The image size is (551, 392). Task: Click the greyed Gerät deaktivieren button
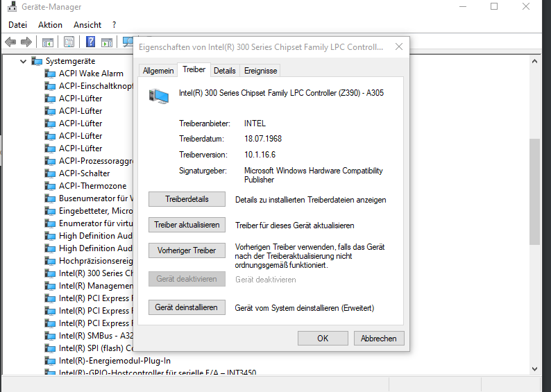pos(187,279)
